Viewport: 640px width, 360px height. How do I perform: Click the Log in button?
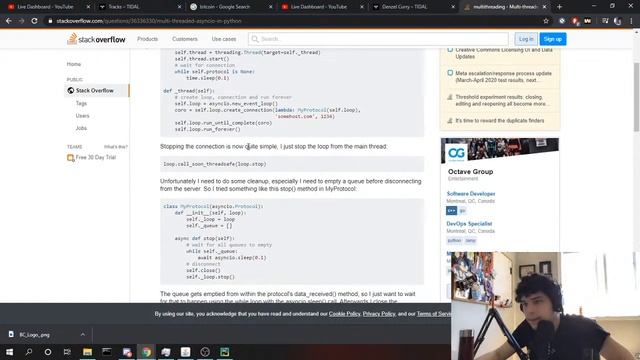pos(526,39)
